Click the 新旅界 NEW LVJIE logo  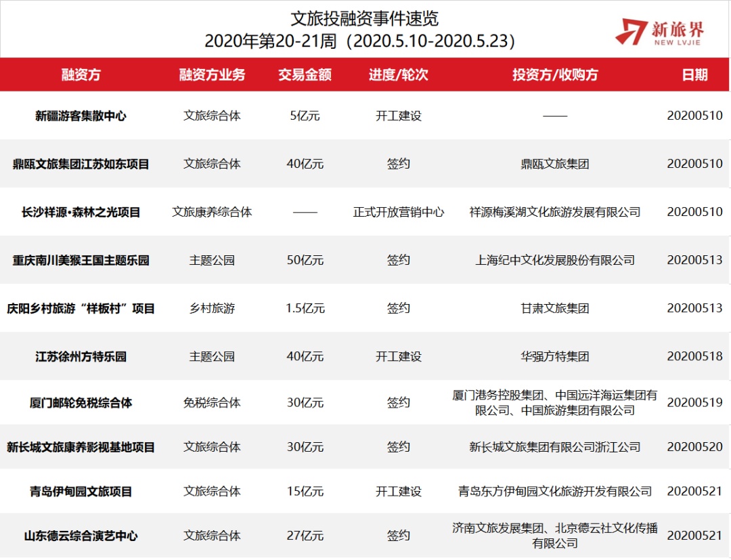tap(659, 32)
